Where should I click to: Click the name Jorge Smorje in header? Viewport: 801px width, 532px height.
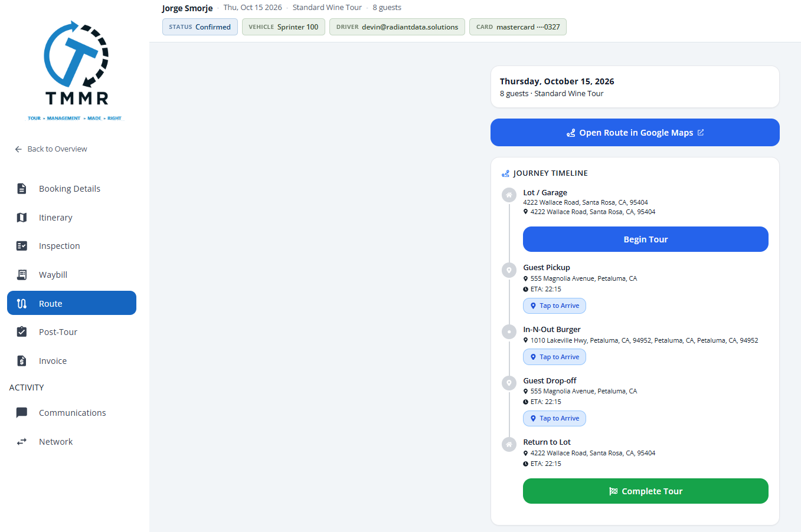187,8
